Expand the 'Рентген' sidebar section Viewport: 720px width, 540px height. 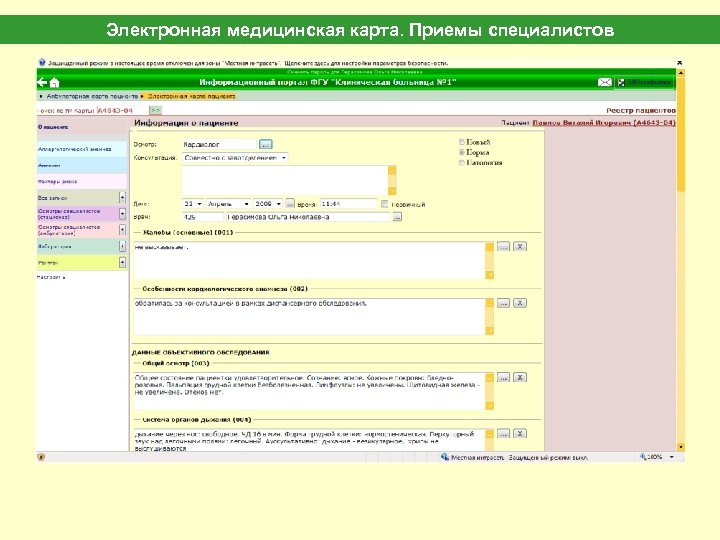(122, 262)
